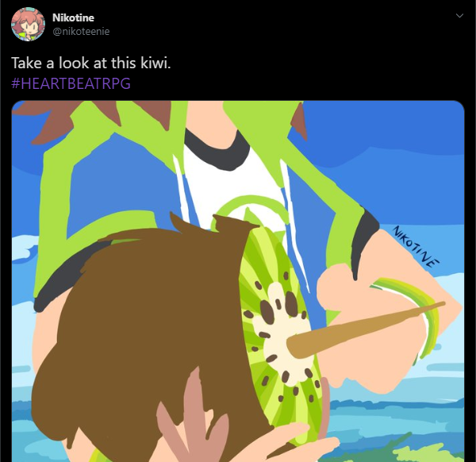Image resolution: width=476 pixels, height=462 pixels.
Task: Click the NIKOTINE signature in the artwork
Action: click(416, 246)
